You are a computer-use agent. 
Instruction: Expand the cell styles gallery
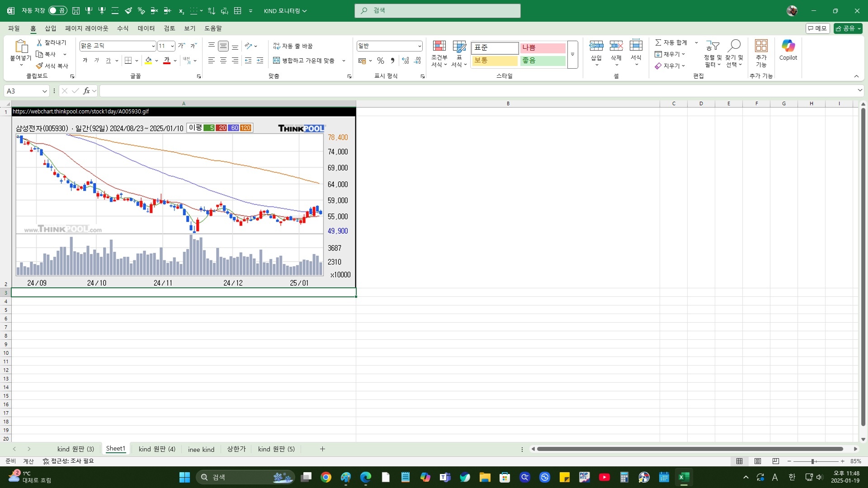573,54
